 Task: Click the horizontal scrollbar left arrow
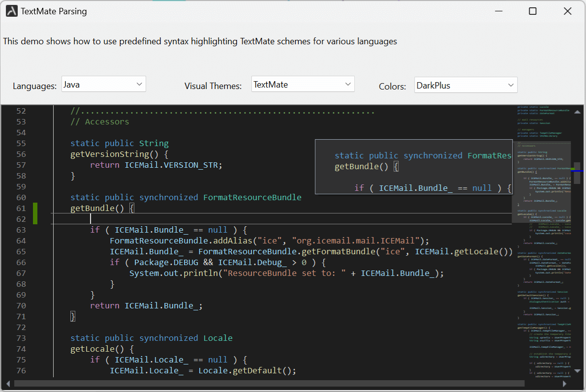coord(8,384)
